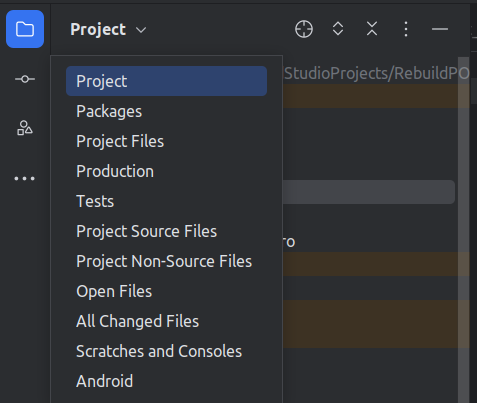Open the Project panel options kebab menu

pyautogui.click(x=406, y=29)
